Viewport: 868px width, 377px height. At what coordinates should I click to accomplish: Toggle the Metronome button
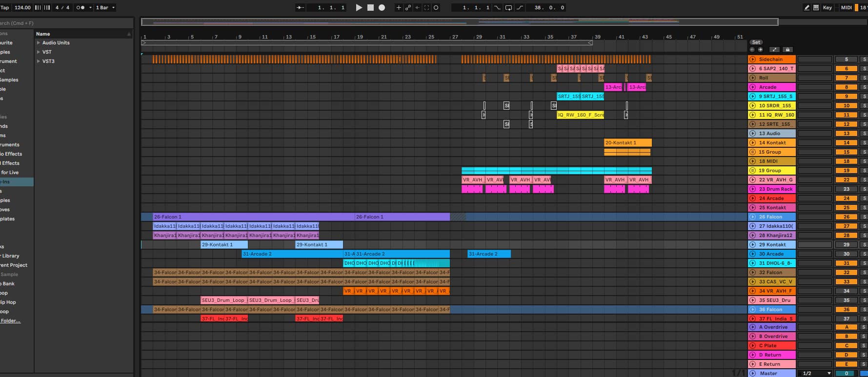[81, 7]
